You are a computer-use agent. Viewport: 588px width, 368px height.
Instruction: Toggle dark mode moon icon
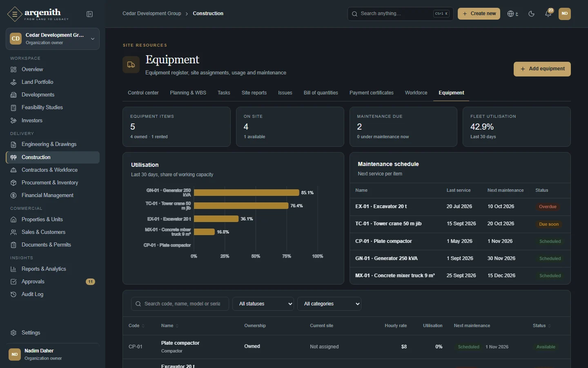[531, 14]
